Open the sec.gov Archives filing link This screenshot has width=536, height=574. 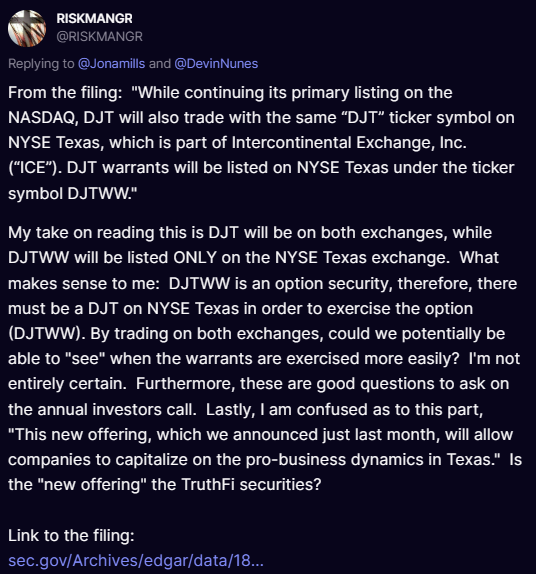point(136,560)
